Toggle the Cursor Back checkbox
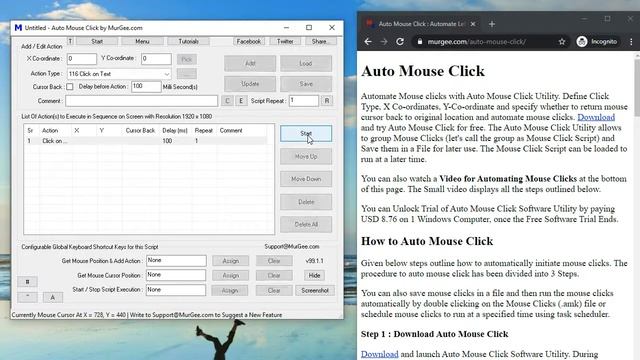640x360 pixels. (70, 87)
